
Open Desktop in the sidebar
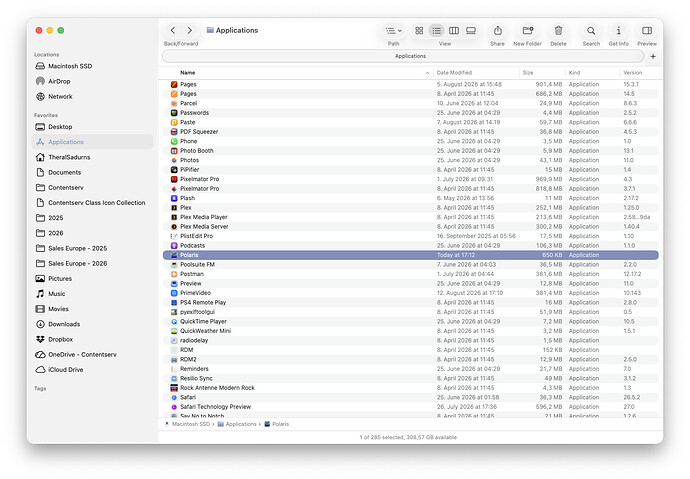(92, 127)
